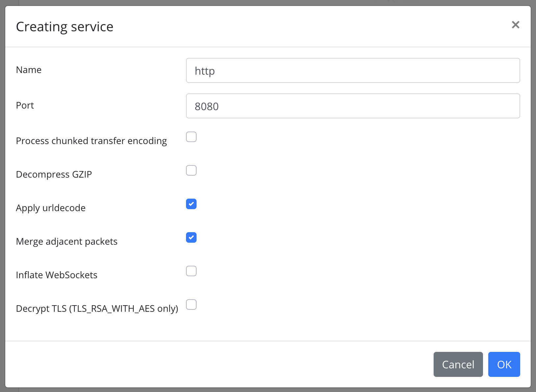Cancel the service creation
This screenshot has height=392, width=536.
click(458, 364)
